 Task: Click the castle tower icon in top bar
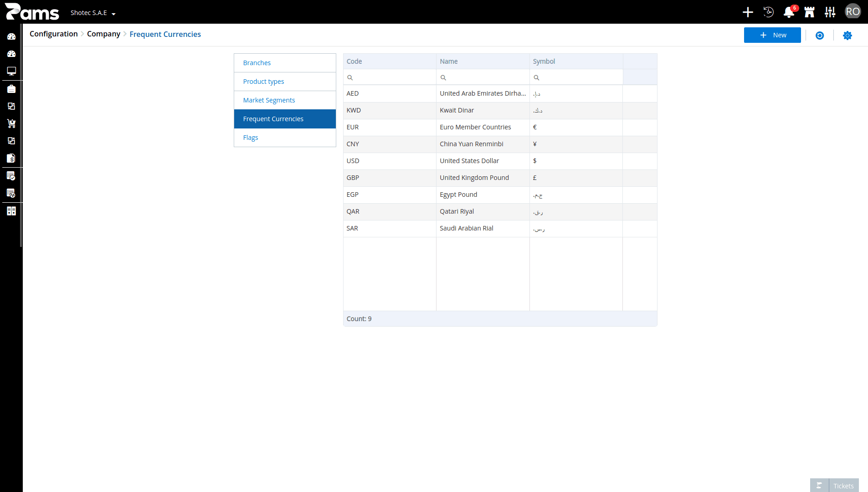click(809, 12)
